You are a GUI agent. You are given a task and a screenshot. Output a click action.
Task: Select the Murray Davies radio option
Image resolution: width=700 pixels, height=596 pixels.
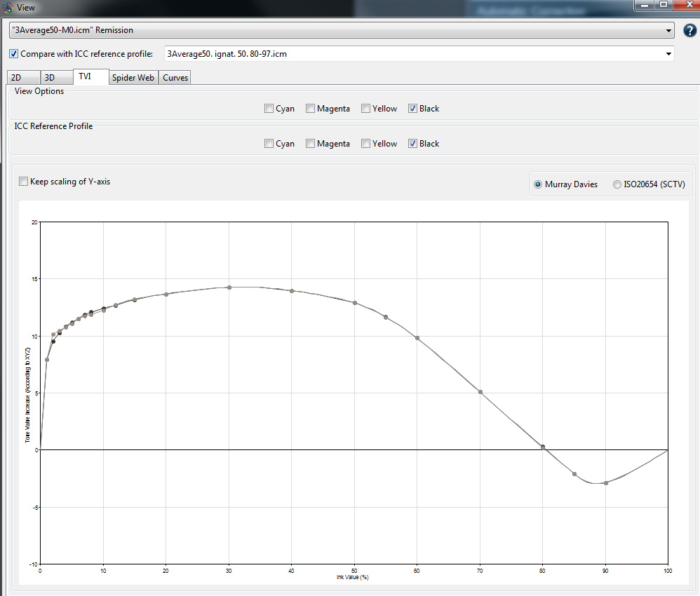point(538,184)
